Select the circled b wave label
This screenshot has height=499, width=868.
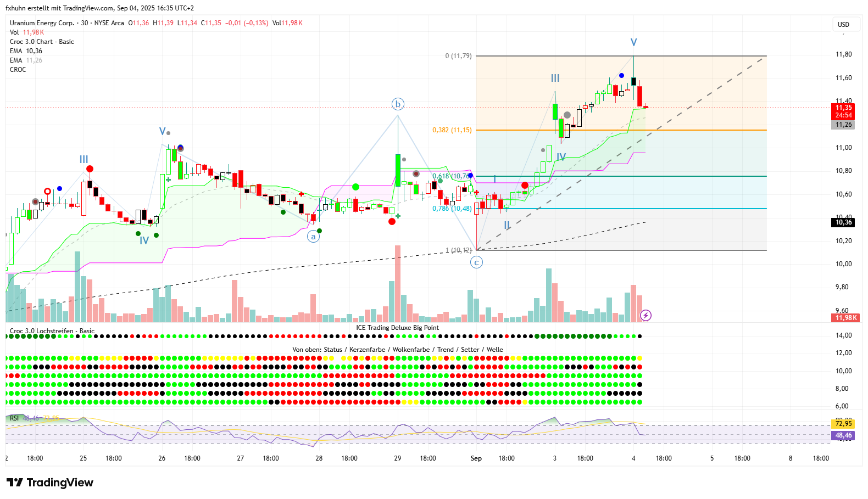398,104
